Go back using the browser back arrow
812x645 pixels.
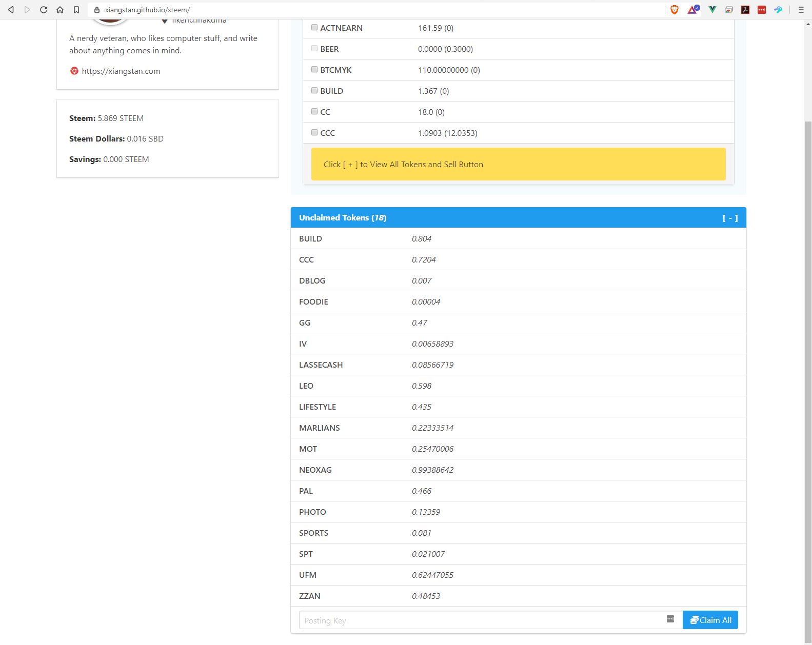pos(11,10)
